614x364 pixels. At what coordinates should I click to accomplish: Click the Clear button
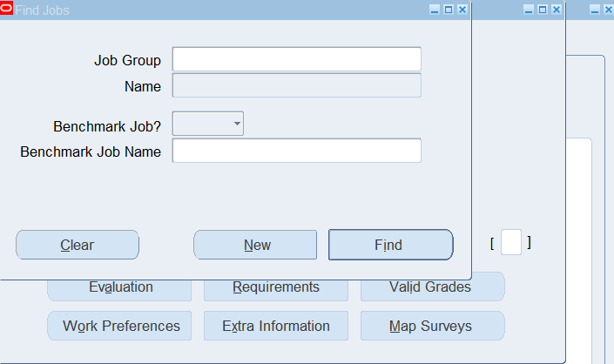pyautogui.click(x=78, y=245)
